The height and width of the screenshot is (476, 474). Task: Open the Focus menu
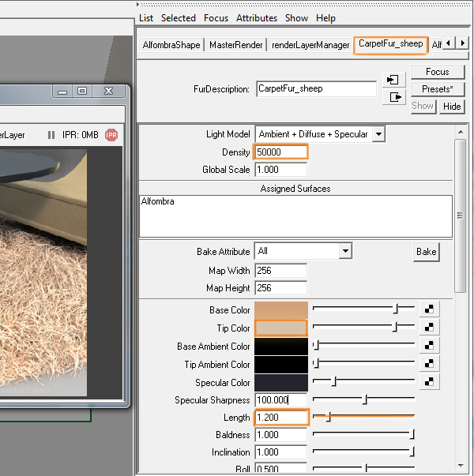pos(216,18)
